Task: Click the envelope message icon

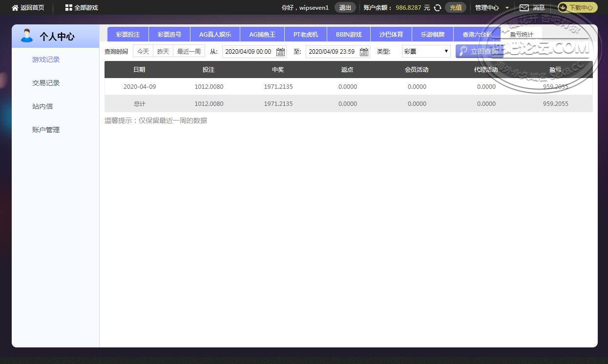Action: (x=524, y=8)
